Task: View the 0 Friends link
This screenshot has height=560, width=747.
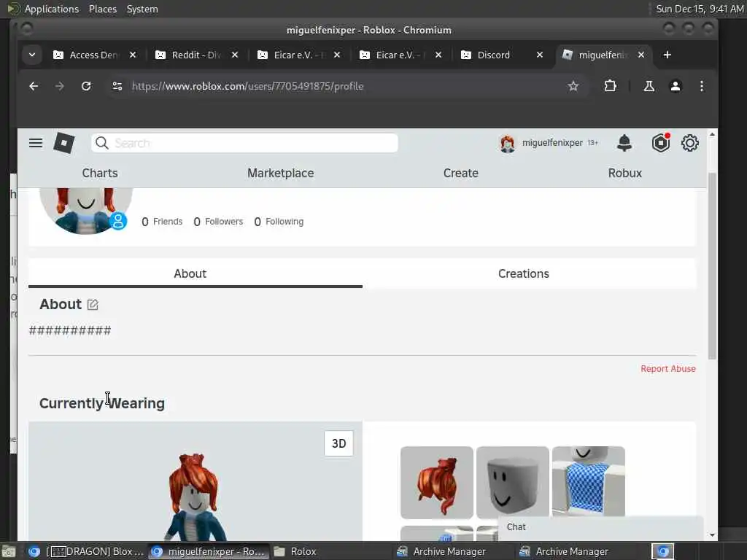Action: (x=162, y=222)
